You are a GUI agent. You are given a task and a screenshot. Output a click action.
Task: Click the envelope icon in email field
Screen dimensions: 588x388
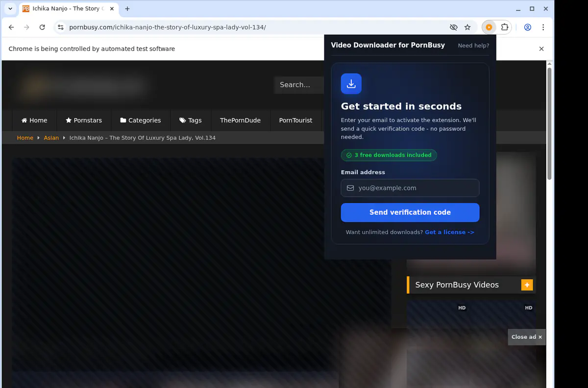coord(350,188)
